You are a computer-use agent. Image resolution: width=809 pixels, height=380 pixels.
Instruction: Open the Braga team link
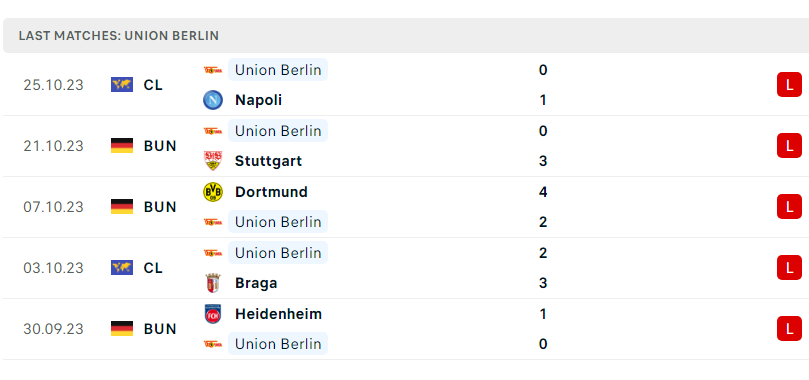pyautogui.click(x=256, y=283)
